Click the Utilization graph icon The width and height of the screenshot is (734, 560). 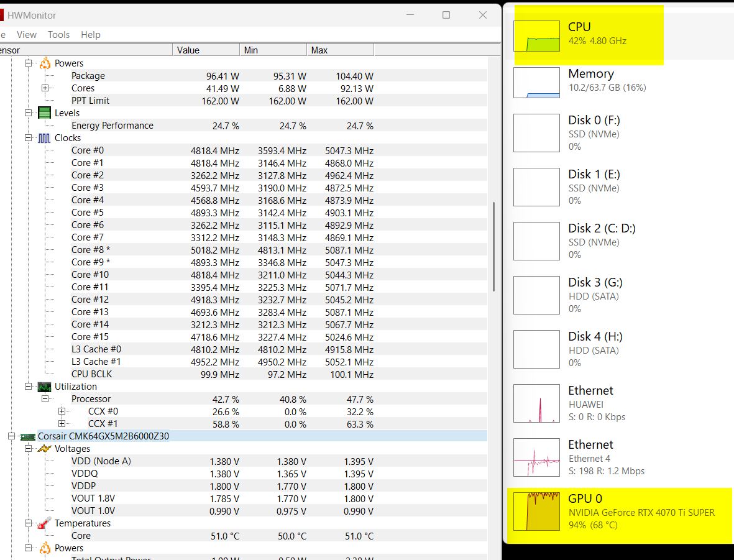click(x=45, y=387)
